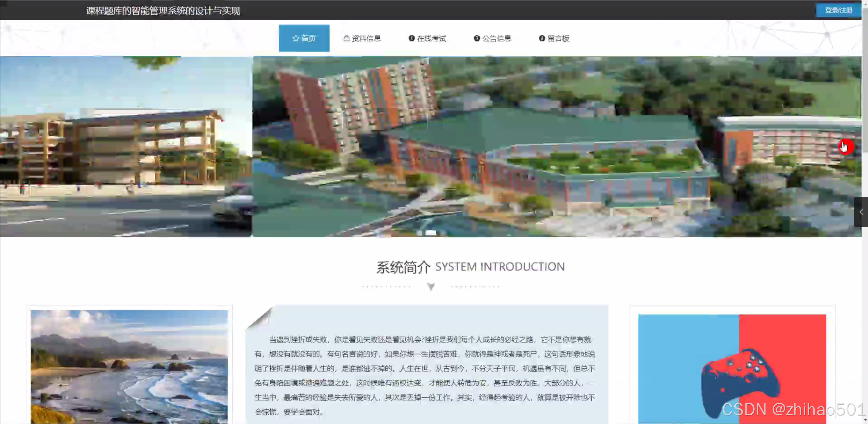Click the 登录/注册 login button
Image resolution: width=868 pixels, height=424 pixels.
[838, 10]
